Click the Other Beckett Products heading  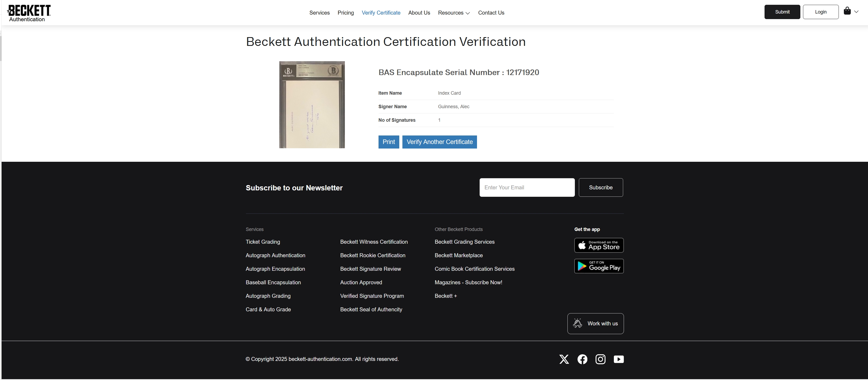(x=459, y=229)
